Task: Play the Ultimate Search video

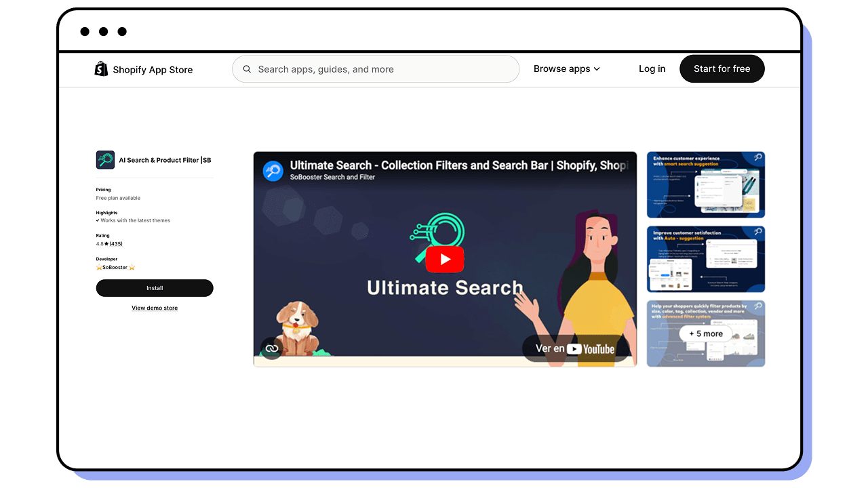Action: point(445,259)
